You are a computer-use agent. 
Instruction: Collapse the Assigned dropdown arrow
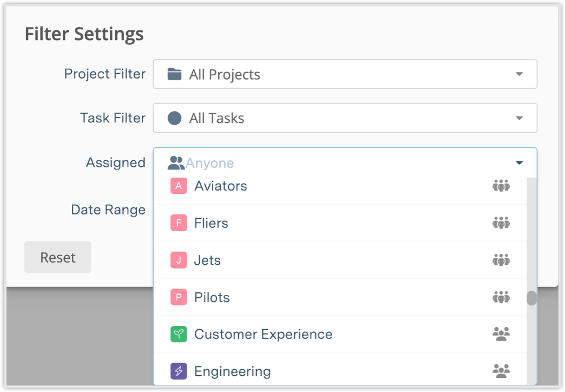point(519,162)
